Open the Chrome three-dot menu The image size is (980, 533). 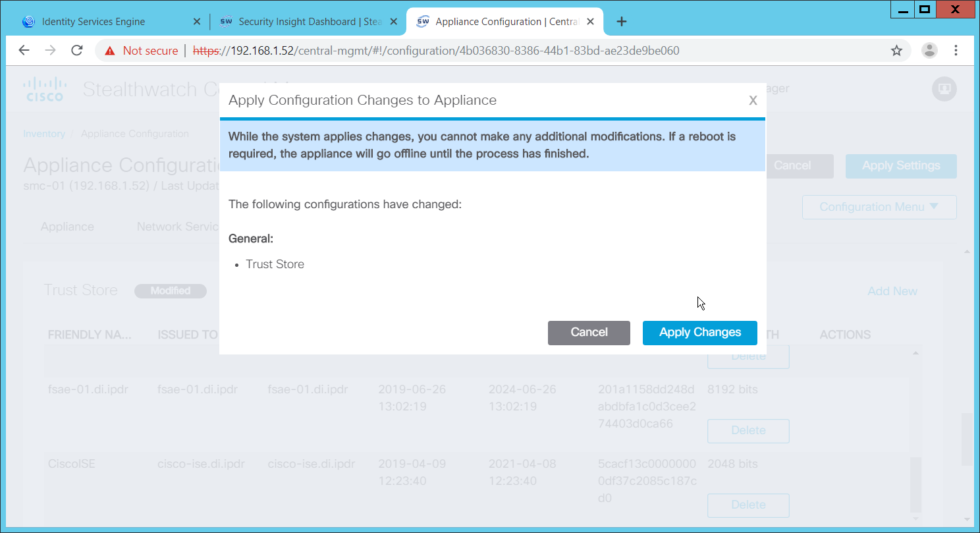(x=956, y=51)
